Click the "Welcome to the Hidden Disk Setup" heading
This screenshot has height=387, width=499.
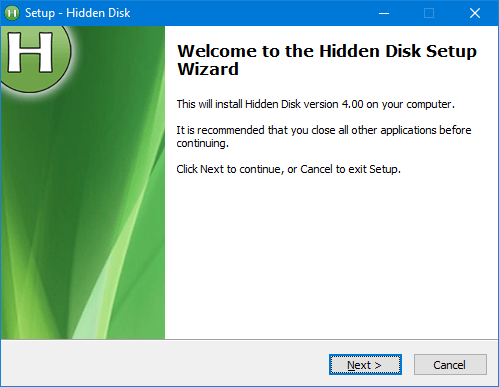327,51
